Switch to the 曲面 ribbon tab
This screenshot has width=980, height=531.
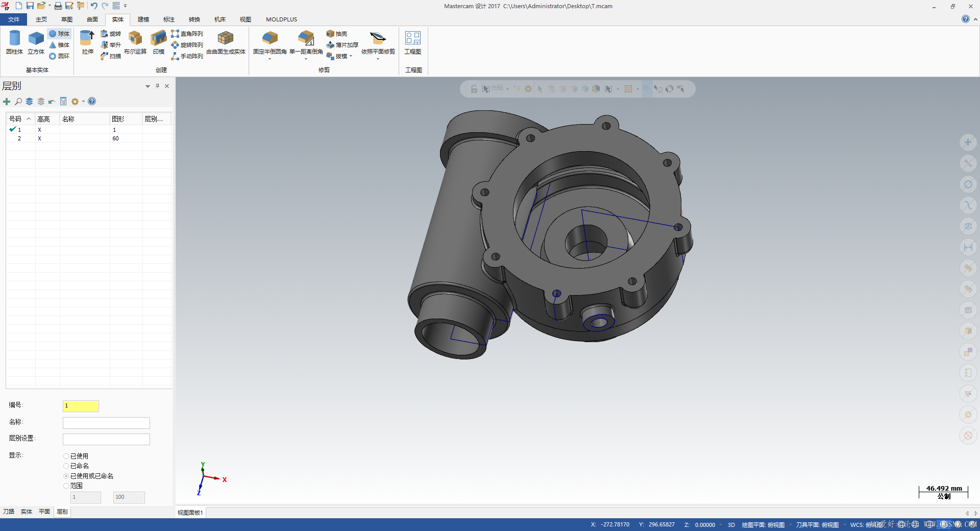(92, 19)
